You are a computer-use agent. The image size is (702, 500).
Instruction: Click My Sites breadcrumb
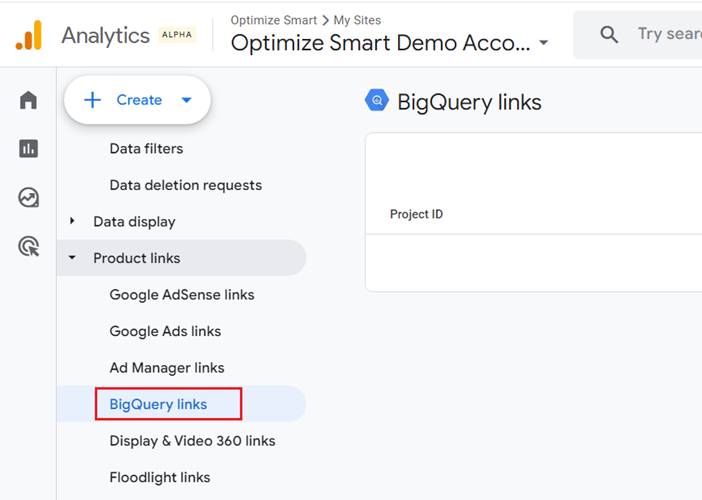pos(357,20)
